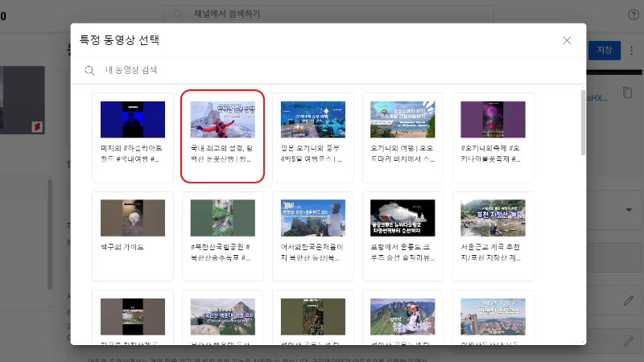Close the 특정 동영상 선택 dialog

(x=567, y=40)
